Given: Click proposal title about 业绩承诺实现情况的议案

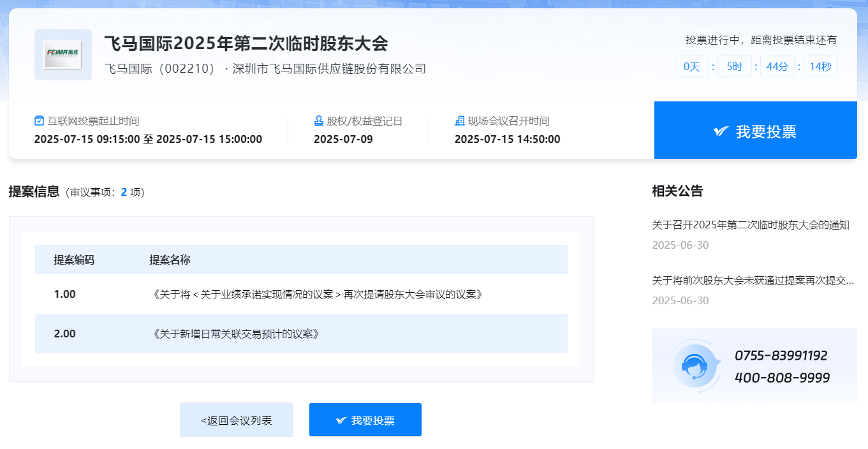Looking at the screenshot, I should 316,294.
